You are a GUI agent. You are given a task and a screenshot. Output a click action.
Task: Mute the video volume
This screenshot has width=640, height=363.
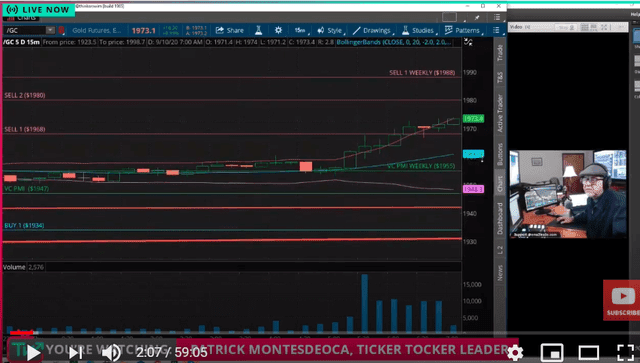[111, 353]
